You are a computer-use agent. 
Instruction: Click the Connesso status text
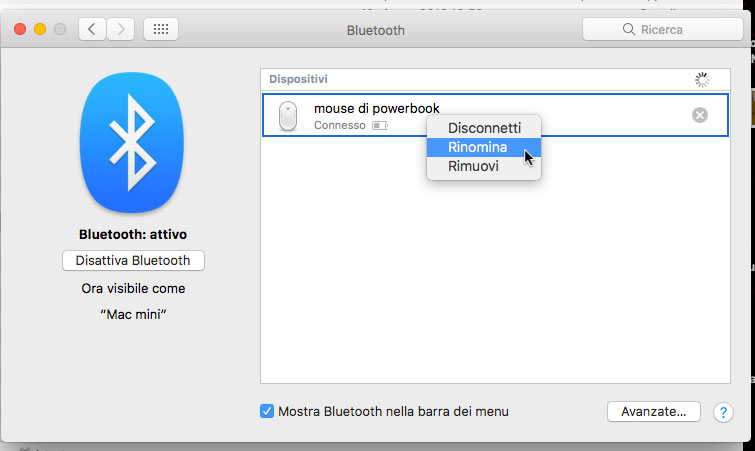point(339,126)
